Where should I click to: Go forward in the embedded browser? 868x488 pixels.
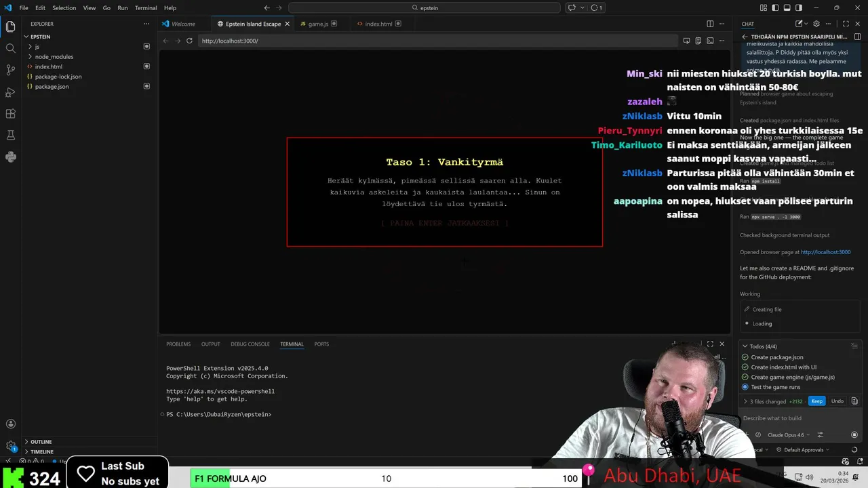(x=178, y=41)
